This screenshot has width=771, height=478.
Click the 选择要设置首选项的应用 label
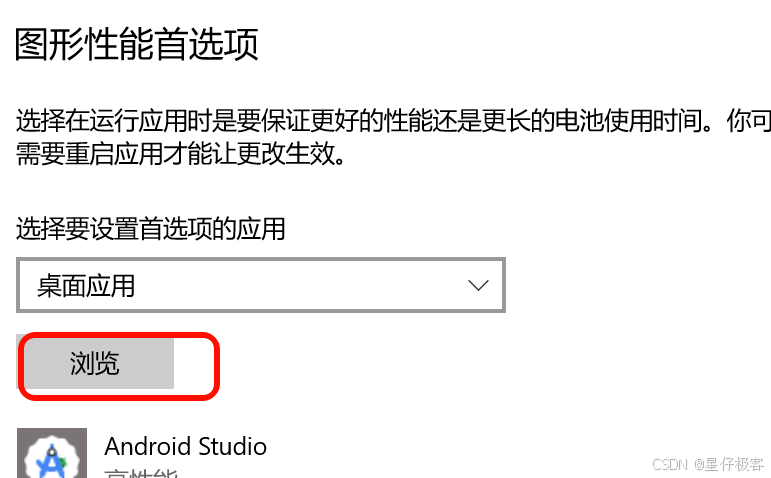click(150, 229)
